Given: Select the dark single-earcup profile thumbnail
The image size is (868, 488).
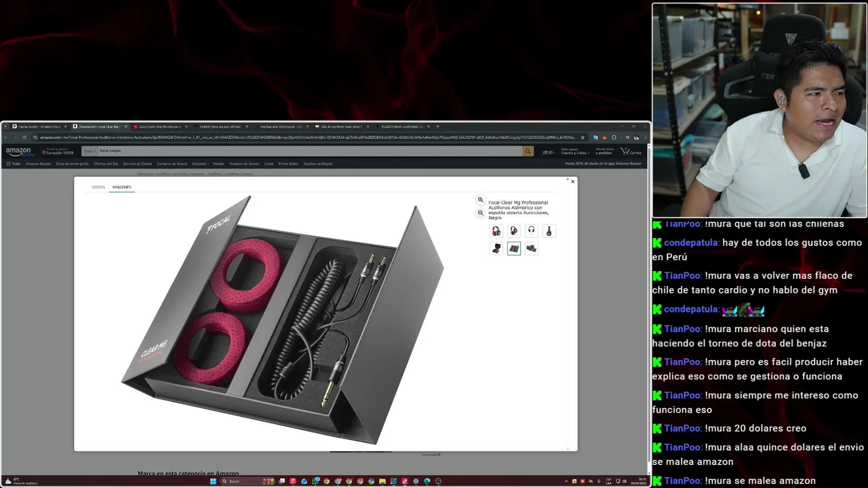Looking at the screenshot, I should (x=549, y=231).
